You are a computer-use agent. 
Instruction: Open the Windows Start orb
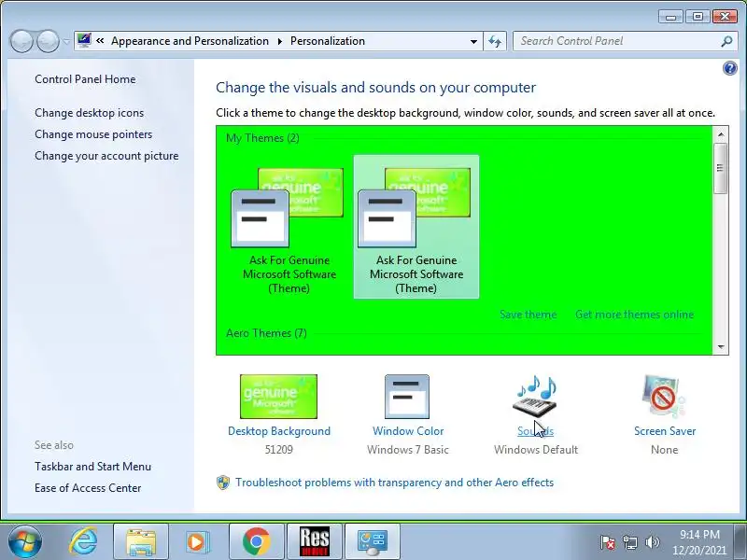pos(25,541)
